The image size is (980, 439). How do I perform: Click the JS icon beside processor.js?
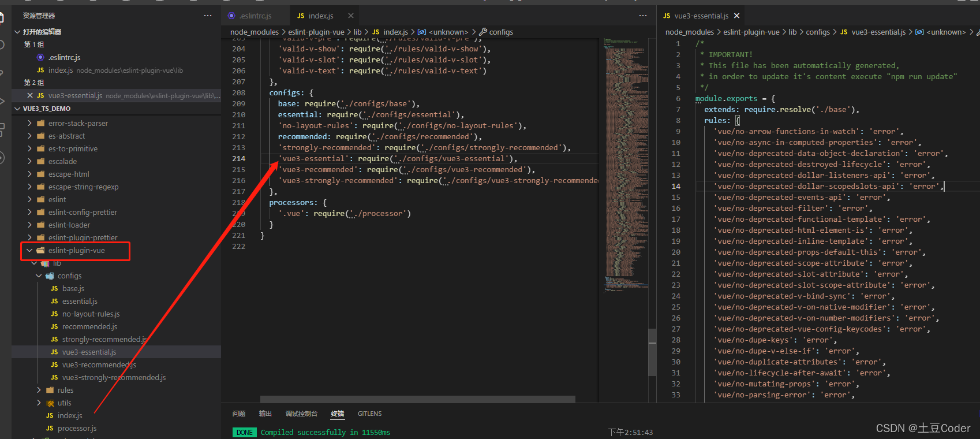point(50,428)
